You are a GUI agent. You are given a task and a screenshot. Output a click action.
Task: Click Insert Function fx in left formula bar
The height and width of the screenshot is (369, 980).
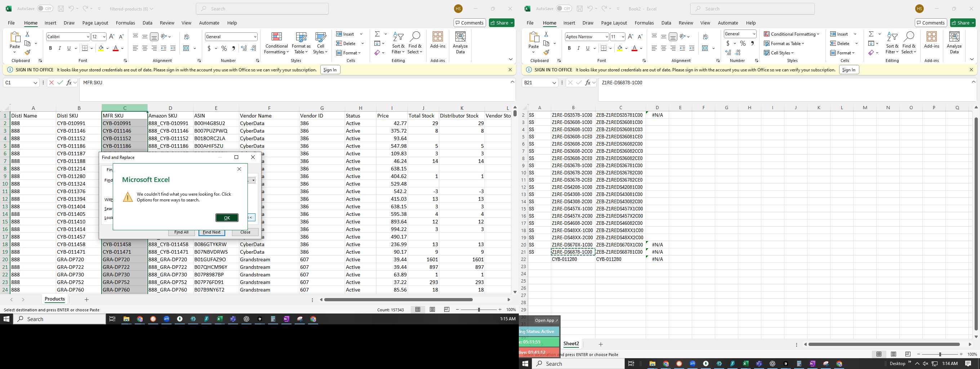69,83
